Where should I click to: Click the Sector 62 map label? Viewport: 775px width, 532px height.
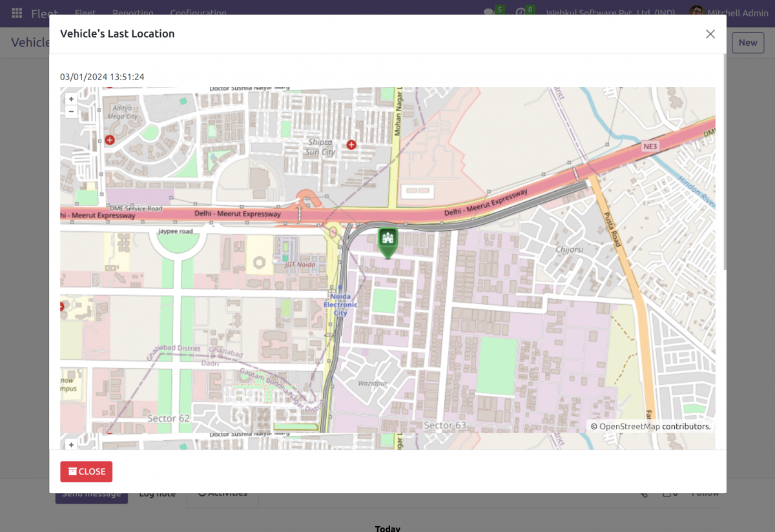pos(169,418)
